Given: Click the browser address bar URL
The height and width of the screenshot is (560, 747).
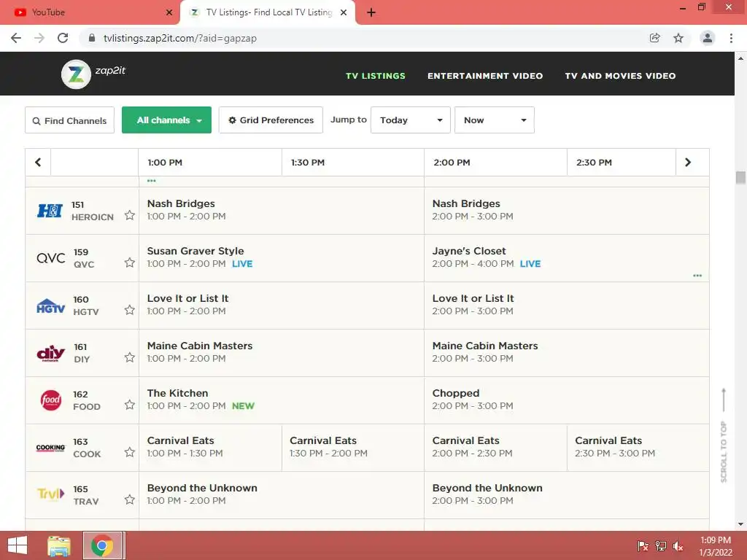Looking at the screenshot, I should coord(180,38).
